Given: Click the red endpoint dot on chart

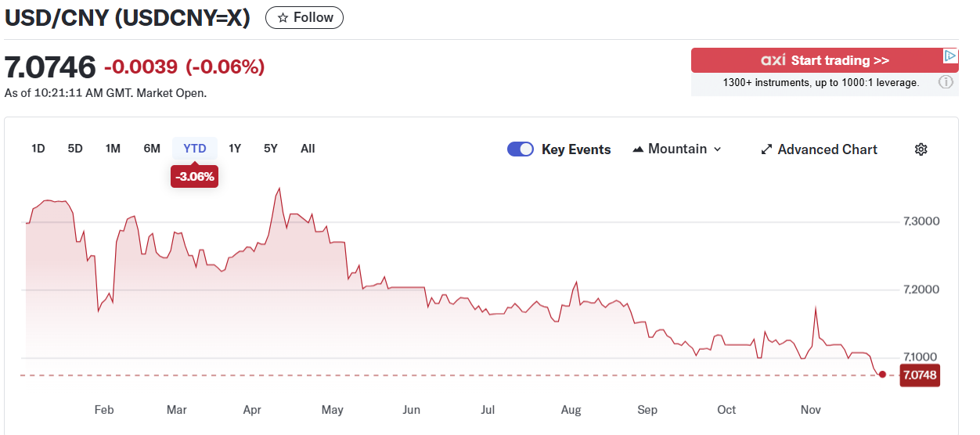Looking at the screenshot, I should (x=883, y=375).
